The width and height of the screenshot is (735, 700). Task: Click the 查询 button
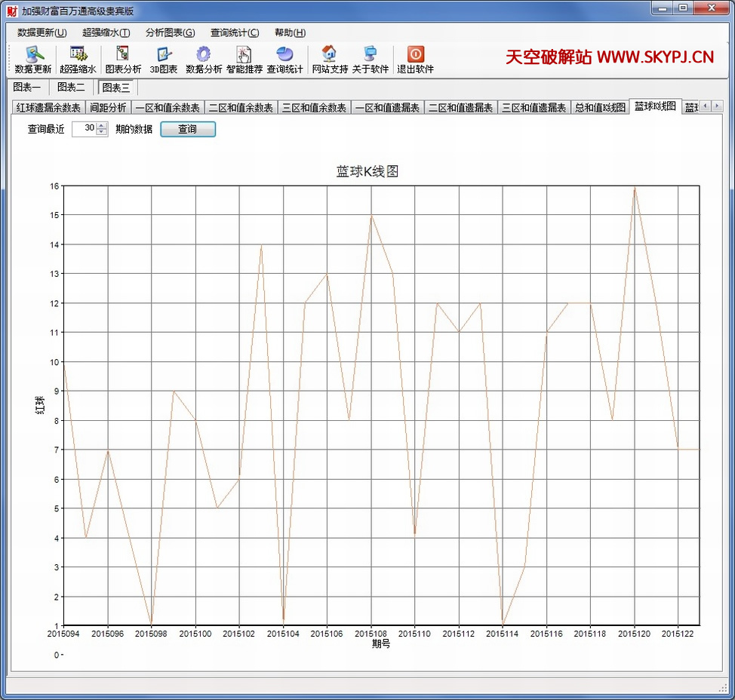(x=187, y=129)
